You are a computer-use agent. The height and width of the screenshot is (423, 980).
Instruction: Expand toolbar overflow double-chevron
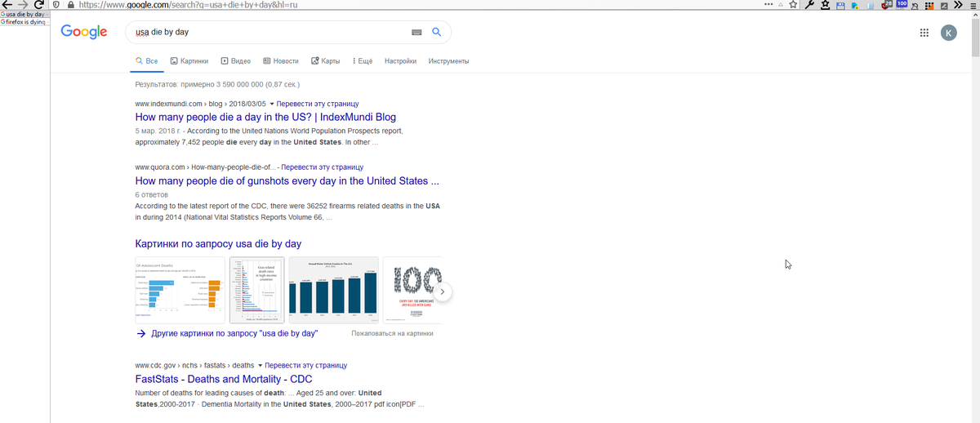[x=958, y=5]
